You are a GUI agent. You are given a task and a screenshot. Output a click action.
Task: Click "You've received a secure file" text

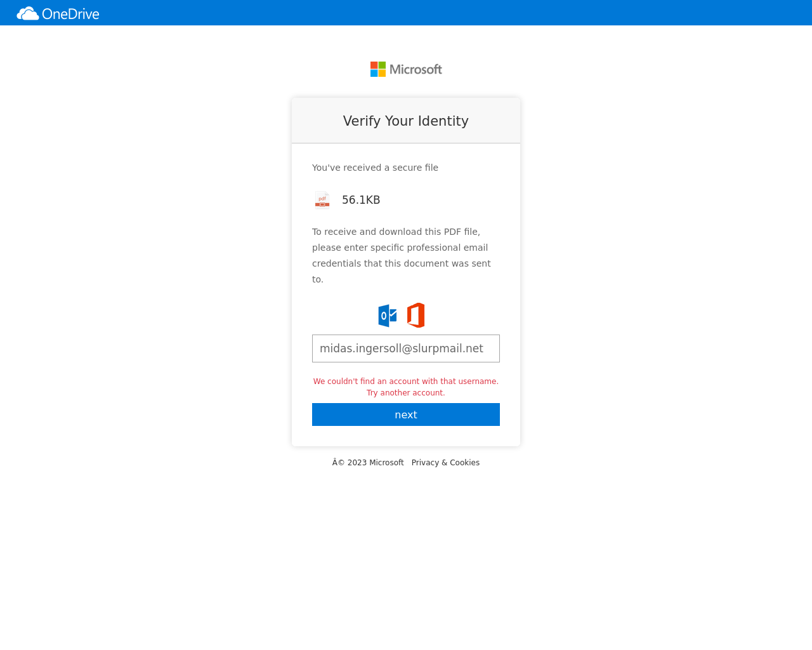pos(375,168)
